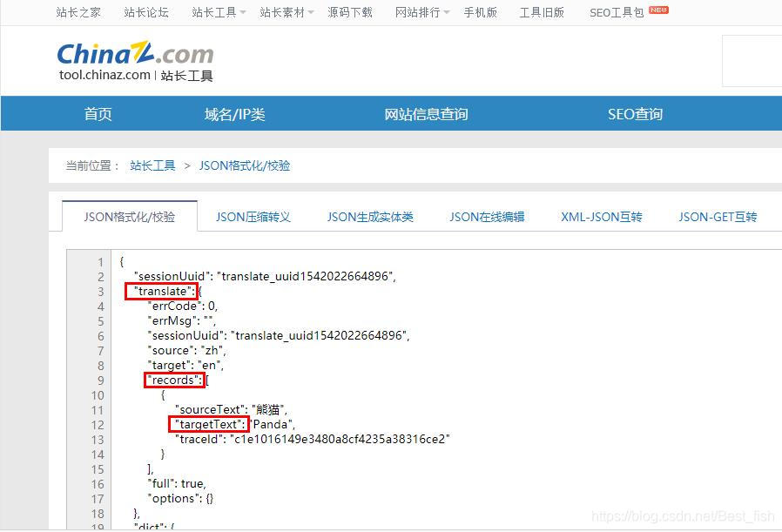Switch to the XML-JSON互转 tab
The width and height of the screenshot is (782, 532).
point(602,217)
